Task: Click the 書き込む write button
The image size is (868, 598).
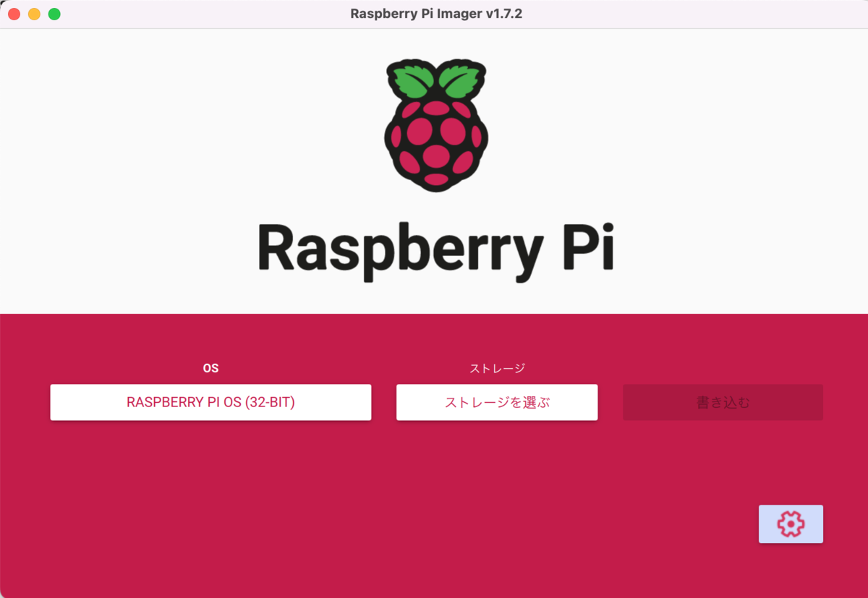Action: pos(723,402)
